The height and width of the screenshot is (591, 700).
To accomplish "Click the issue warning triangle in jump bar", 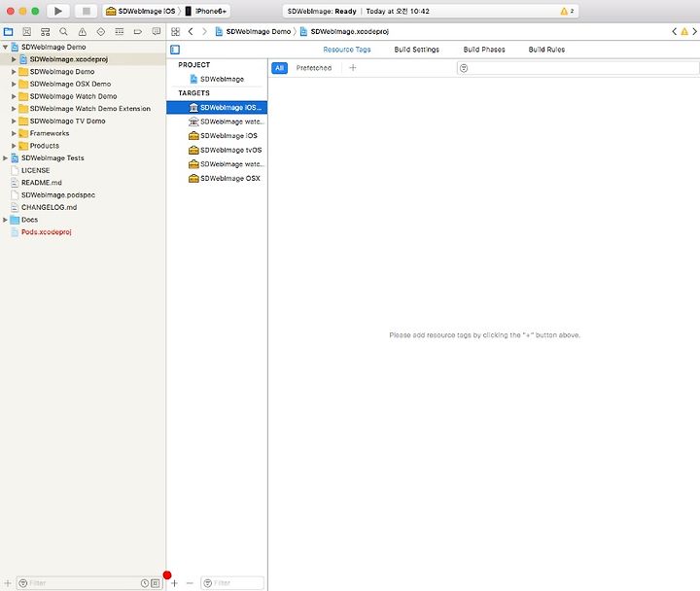I will pyautogui.click(x=684, y=32).
